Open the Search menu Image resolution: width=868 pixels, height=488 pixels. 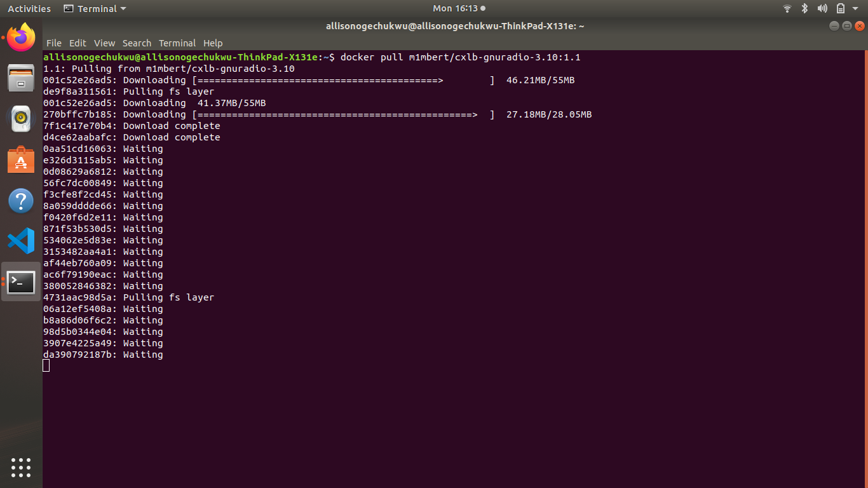point(137,43)
